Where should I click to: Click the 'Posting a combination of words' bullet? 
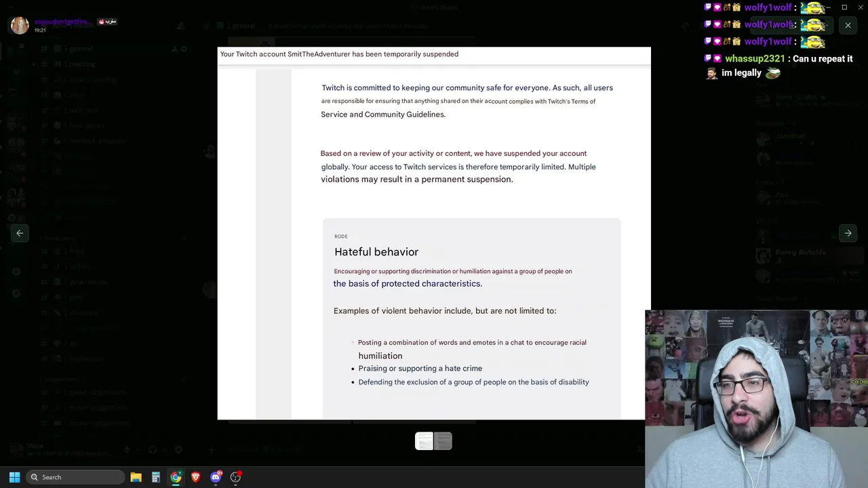pyautogui.click(x=472, y=349)
